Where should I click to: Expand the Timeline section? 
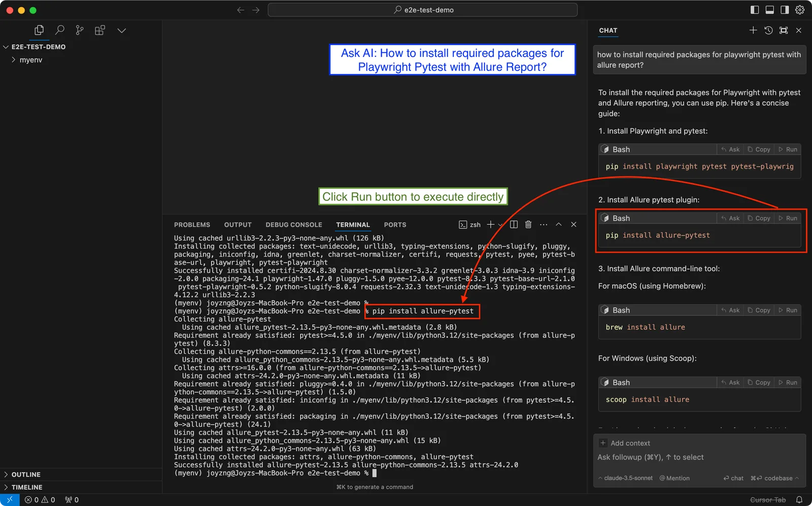27,487
